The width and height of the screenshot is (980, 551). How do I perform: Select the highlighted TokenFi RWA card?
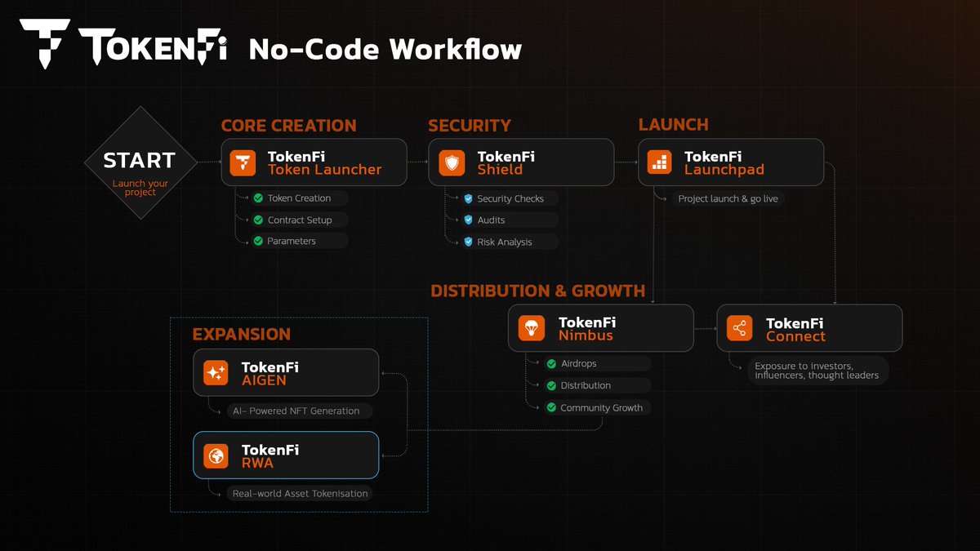tap(286, 455)
